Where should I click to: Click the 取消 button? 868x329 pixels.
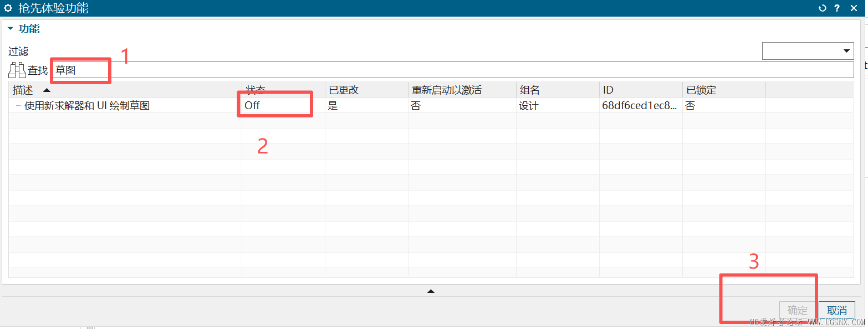[x=837, y=311]
